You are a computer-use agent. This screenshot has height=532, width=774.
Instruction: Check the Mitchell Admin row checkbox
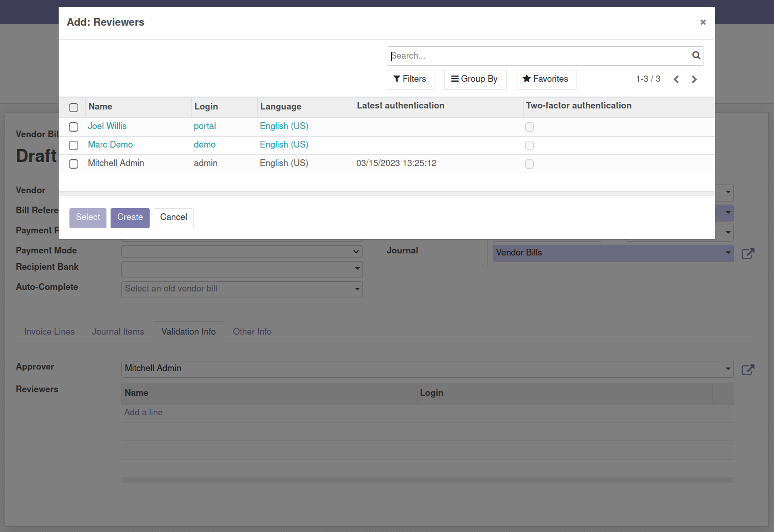click(74, 164)
